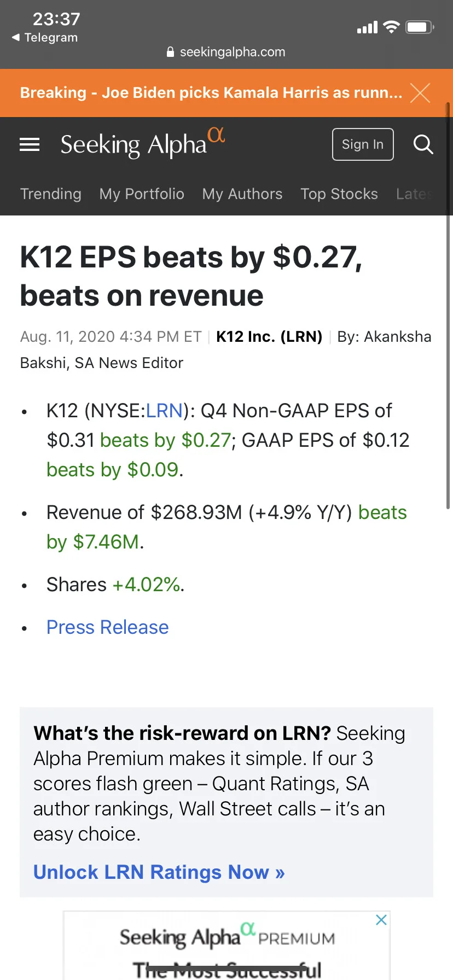Switch to My Portfolio tab
The height and width of the screenshot is (980, 453).
[142, 194]
